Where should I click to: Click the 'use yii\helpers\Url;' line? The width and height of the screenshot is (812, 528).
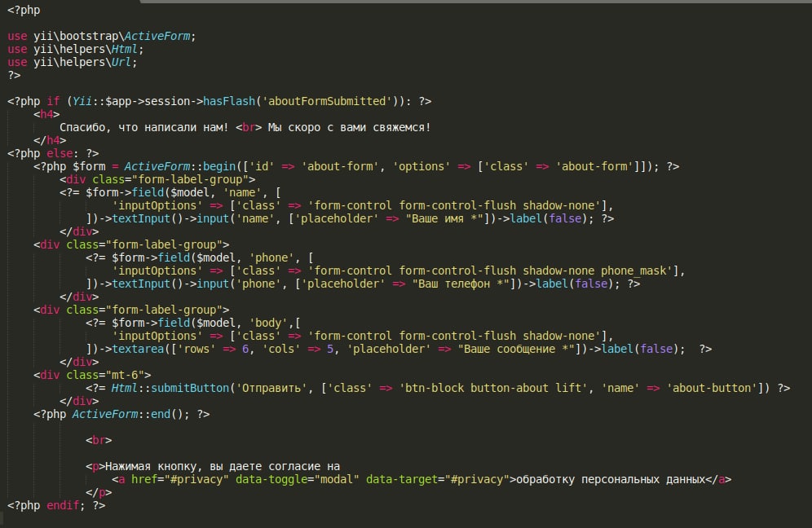coord(72,62)
